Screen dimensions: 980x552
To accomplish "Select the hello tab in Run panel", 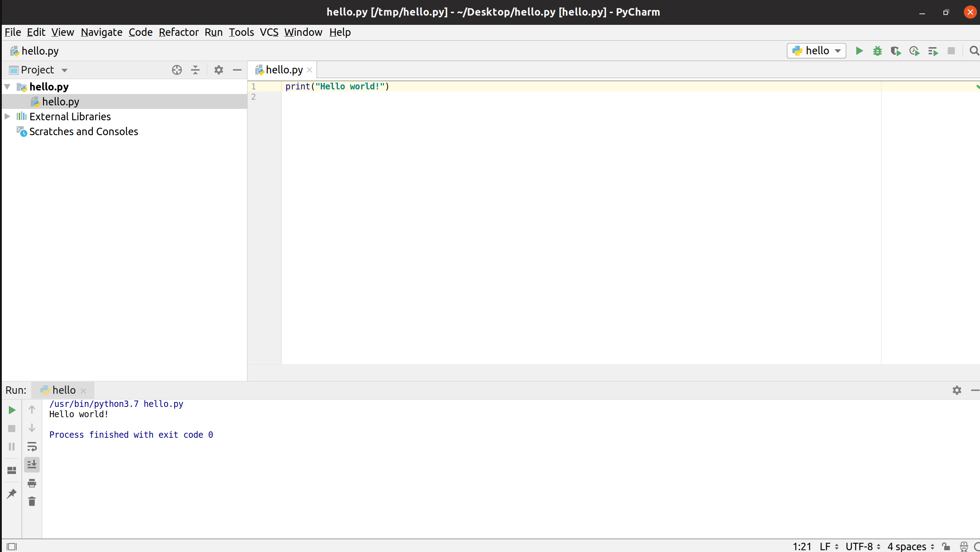I will point(63,390).
